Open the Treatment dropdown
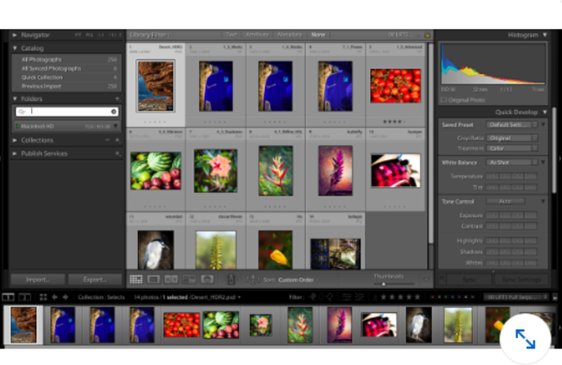562x365 pixels. pyautogui.click(x=512, y=148)
